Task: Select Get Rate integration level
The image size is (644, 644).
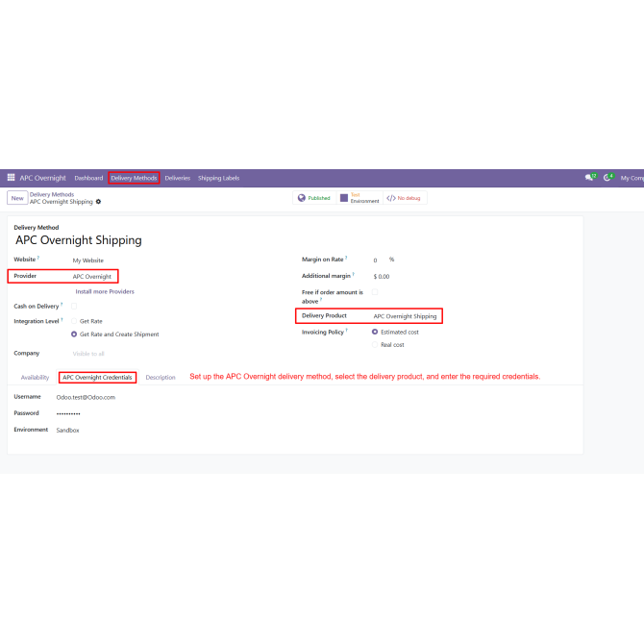Action: click(74, 321)
